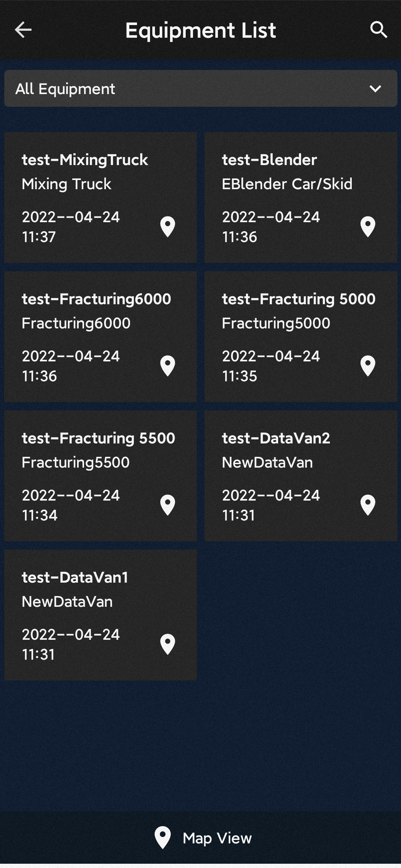The height and width of the screenshot is (868, 401).
Task: Click the dropdown chevron arrow
Action: coord(375,88)
